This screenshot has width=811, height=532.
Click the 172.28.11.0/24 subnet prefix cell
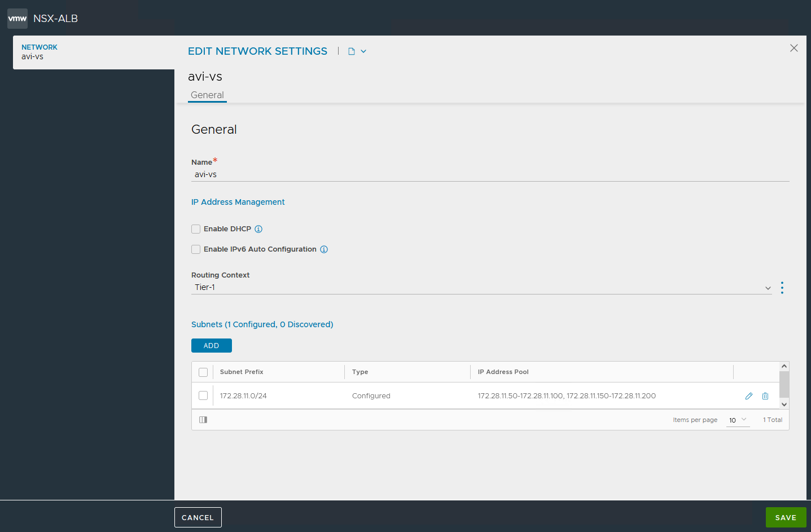tap(243, 396)
